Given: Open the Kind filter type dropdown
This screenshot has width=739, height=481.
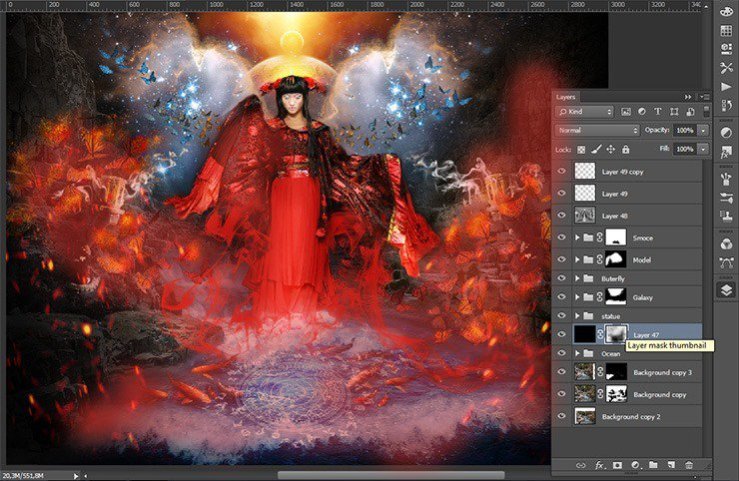Looking at the screenshot, I should click(584, 112).
